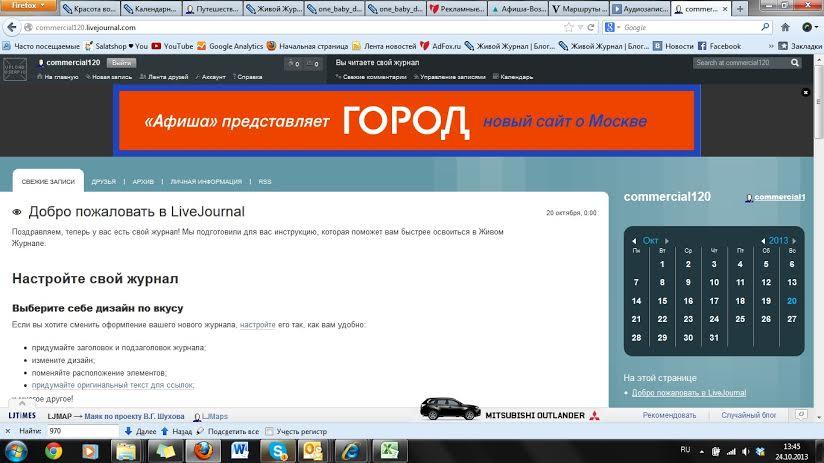Open Microsoft Word from the taskbar
The height and width of the screenshot is (463, 824).
(240, 450)
